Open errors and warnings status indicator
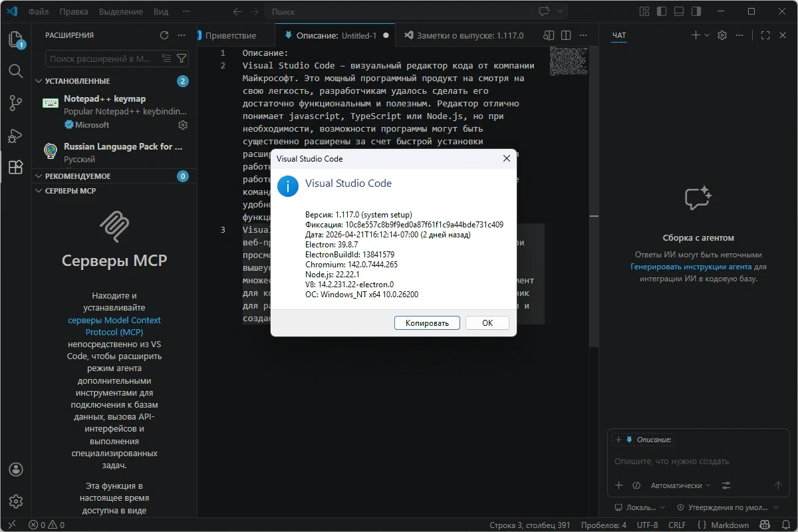This screenshot has height=532, width=798. [47, 525]
